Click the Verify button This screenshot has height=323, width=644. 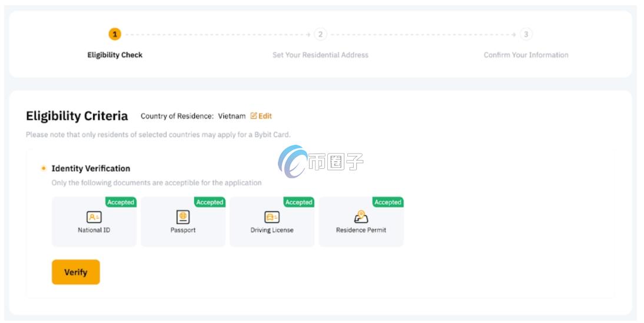75,272
